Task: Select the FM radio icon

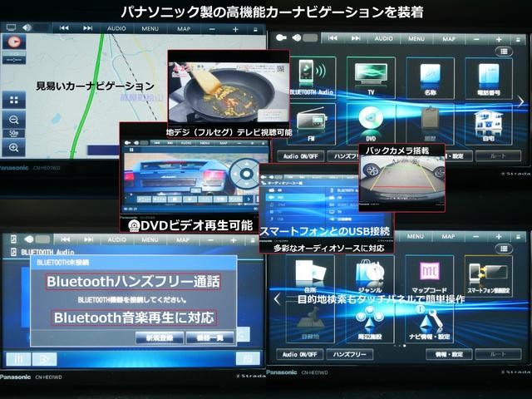Action: point(312,124)
